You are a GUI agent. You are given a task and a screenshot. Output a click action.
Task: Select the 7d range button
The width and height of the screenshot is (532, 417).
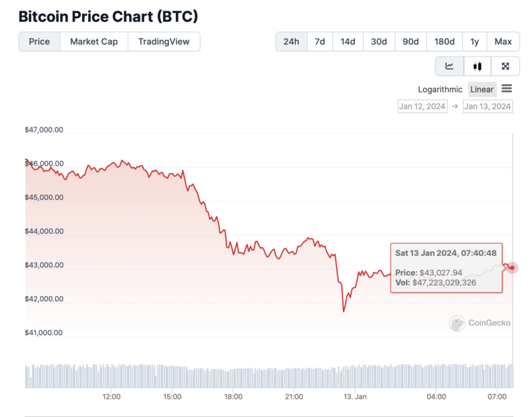(x=320, y=42)
